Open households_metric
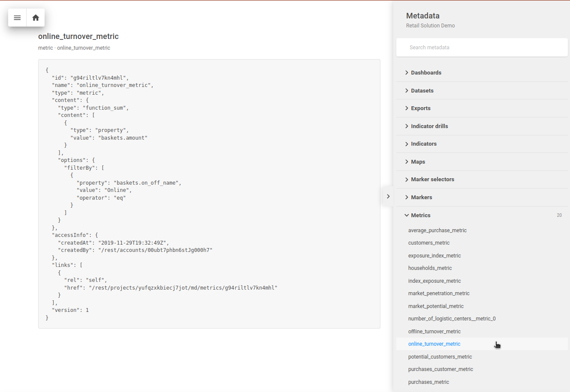The height and width of the screenshot is (392, 570). pos(430,268)
